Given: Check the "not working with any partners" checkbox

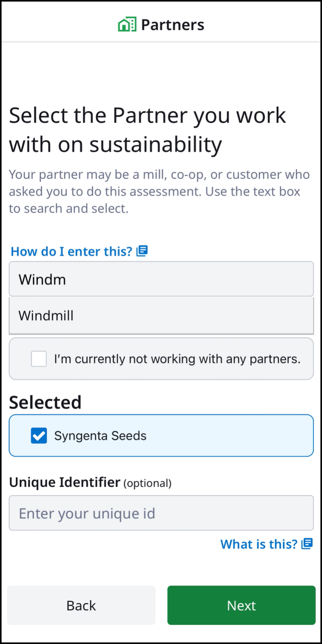Looking at the screenshot, I should (39, 359).
